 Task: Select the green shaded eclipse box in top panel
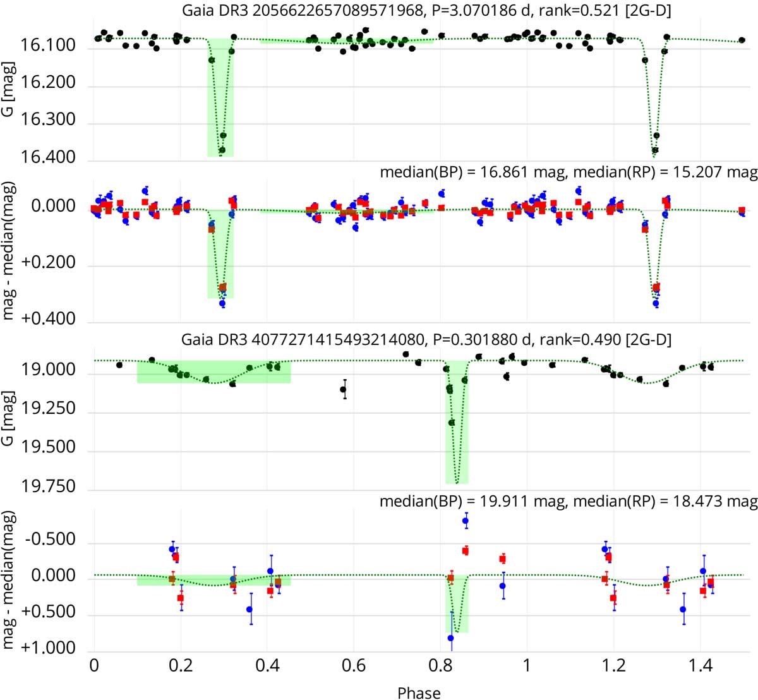tap(220, 98)
